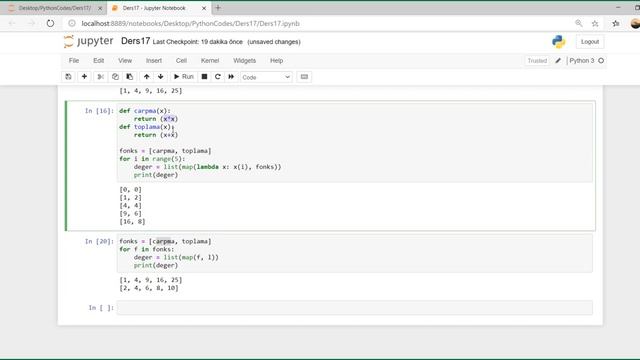Open the favorites list icon
640x360 pixels.
(616, 23)
